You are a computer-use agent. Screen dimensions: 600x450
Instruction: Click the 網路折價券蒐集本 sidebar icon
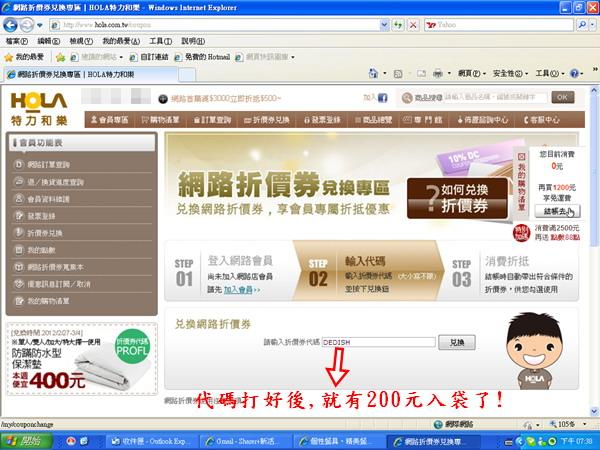(18, 267)
